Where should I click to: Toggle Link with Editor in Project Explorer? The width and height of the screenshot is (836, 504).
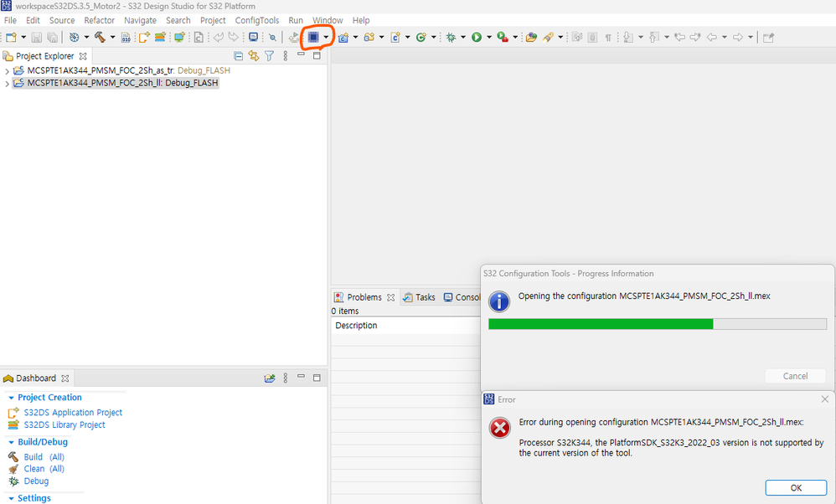254,56
